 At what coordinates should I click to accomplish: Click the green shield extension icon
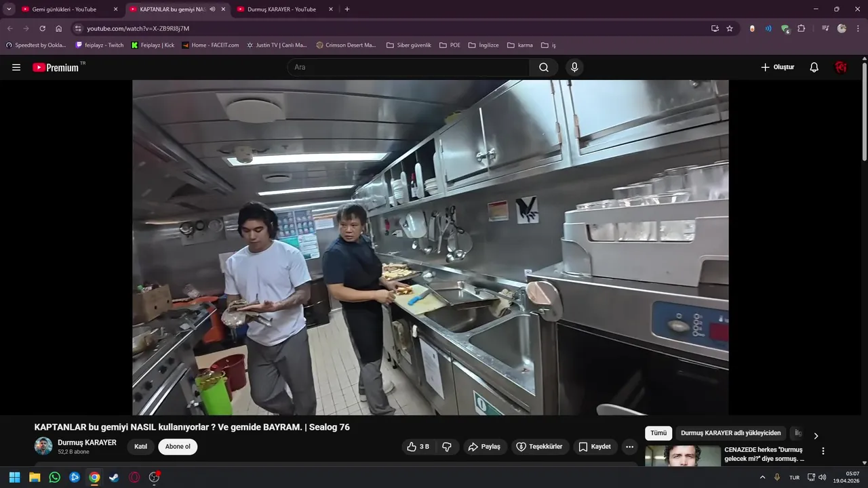click(785, 28)
